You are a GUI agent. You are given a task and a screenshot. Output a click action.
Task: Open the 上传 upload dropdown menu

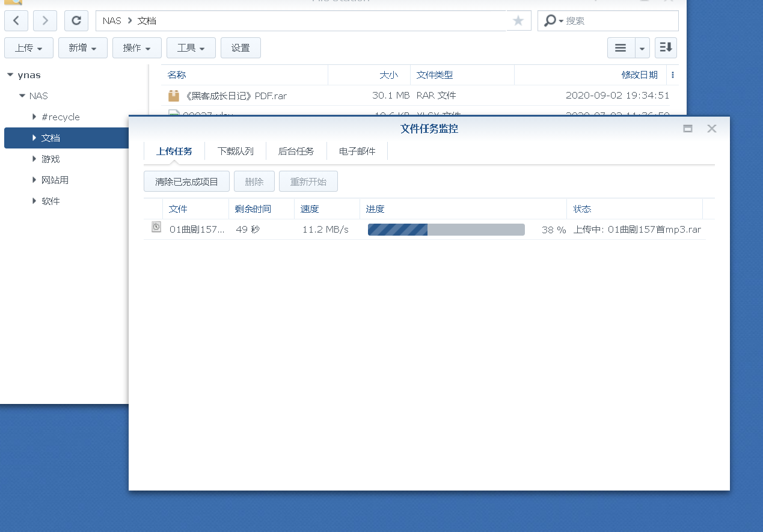click(x=28, y=47)
